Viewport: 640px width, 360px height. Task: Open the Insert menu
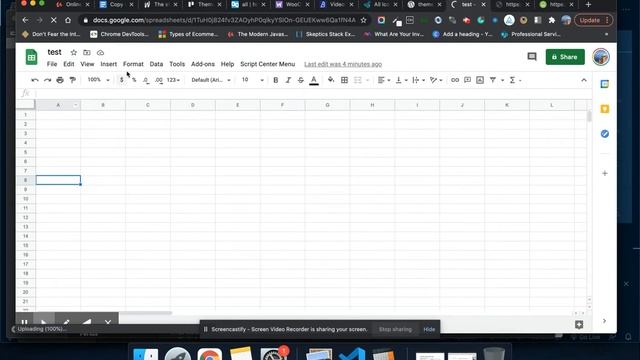[x=109, y=64]
